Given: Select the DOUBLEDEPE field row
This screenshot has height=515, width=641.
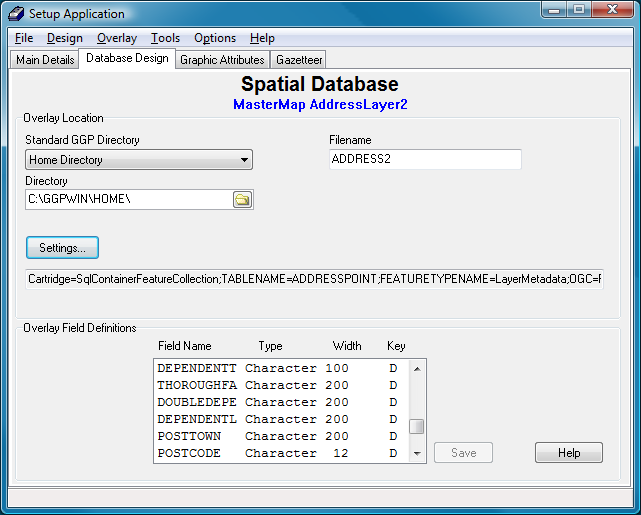Looking at the screenshot, I should coord(281,402).
